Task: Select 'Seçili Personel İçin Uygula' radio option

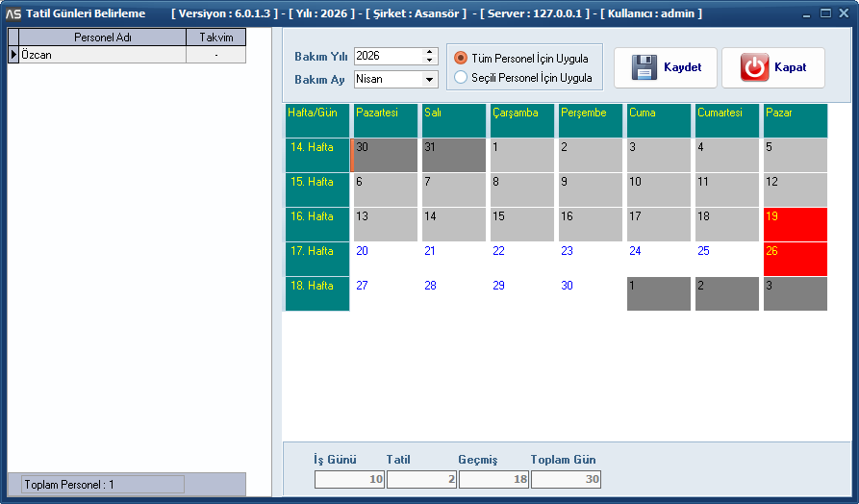Action: click(461, 78)
